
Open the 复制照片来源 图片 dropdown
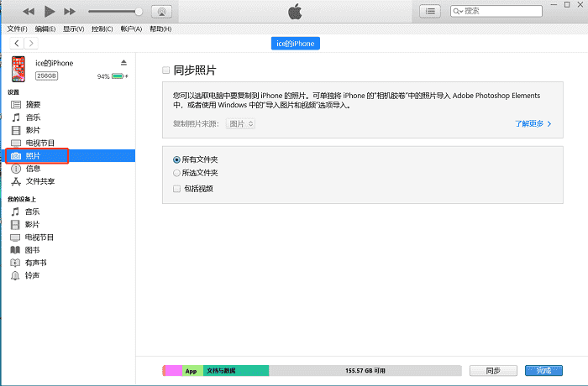click(x=241, y=123)
